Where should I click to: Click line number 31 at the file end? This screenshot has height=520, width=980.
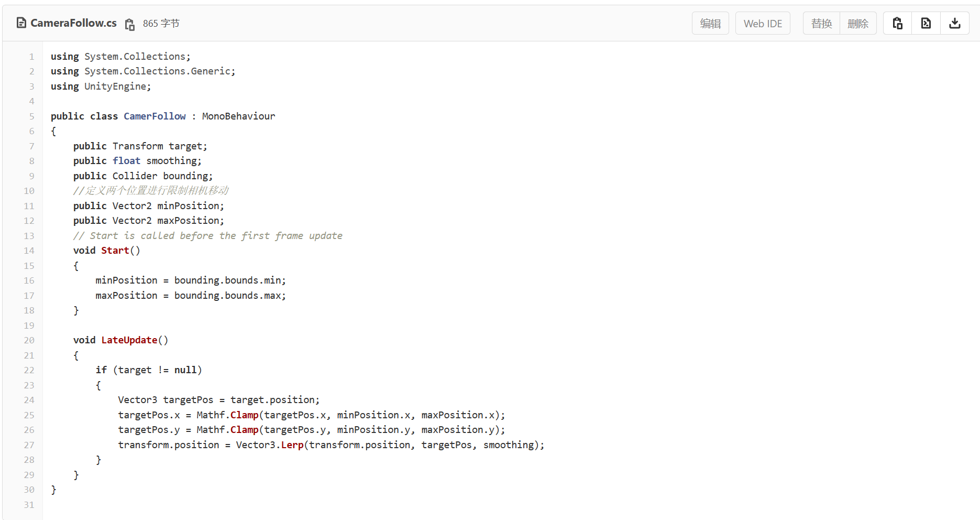click(x=29, y=505)
